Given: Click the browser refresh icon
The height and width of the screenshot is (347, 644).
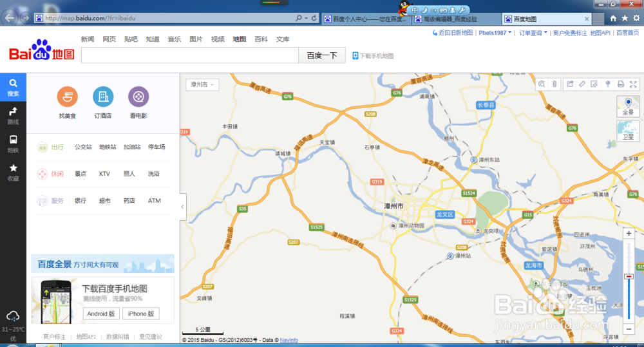Looking at the screenshot, I should (314, 18).
